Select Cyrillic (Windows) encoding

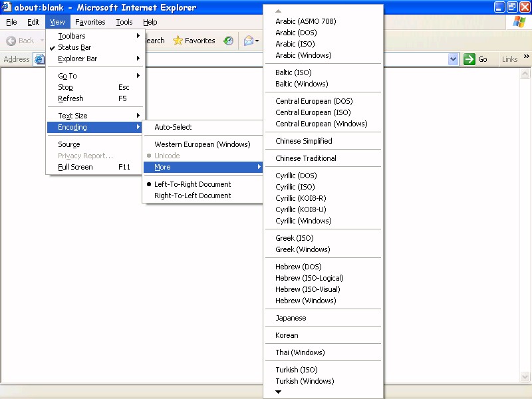pos(323,221)
